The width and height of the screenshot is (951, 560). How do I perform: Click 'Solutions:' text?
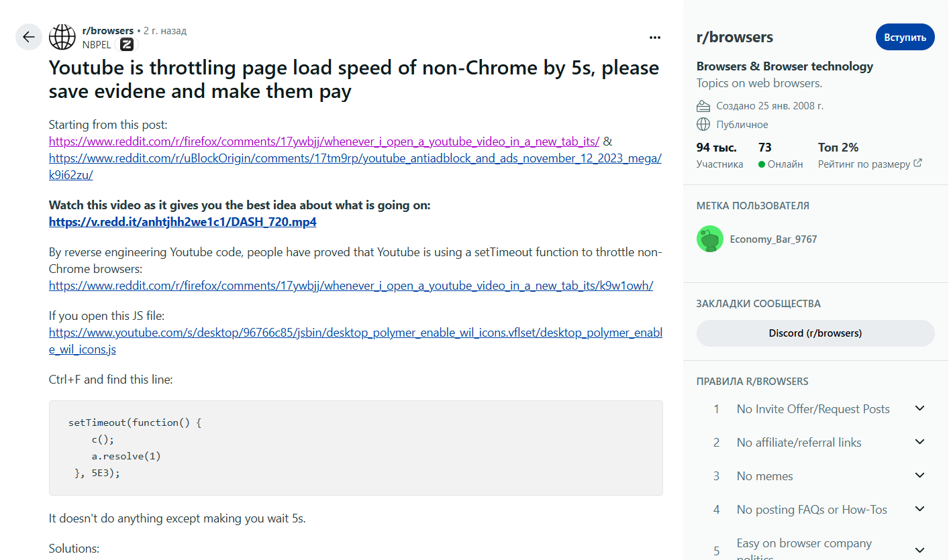[74, 549]
